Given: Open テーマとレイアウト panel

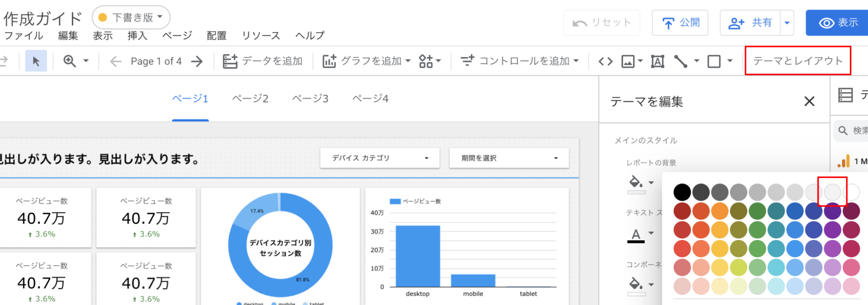Looking at the screenshot, I should [797, 61].
